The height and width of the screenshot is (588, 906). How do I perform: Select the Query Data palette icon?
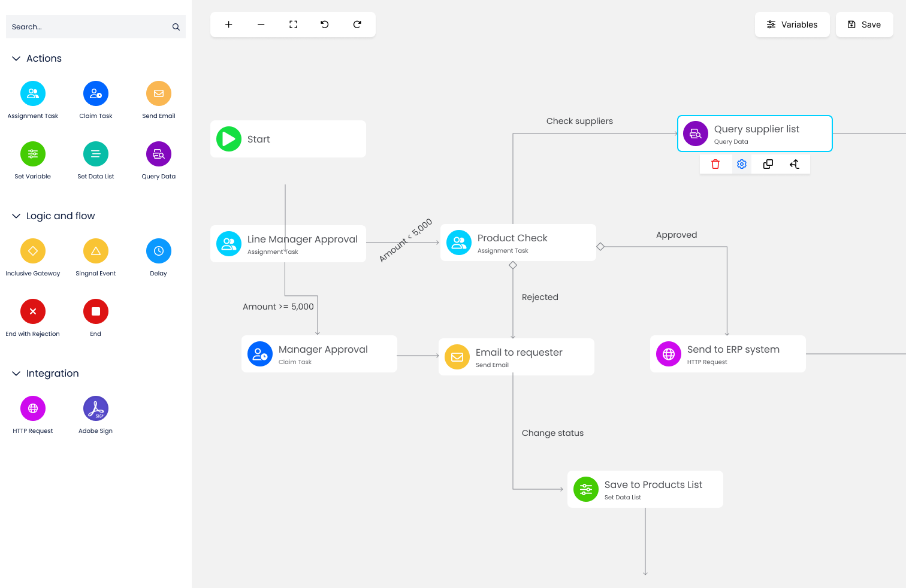159,154
